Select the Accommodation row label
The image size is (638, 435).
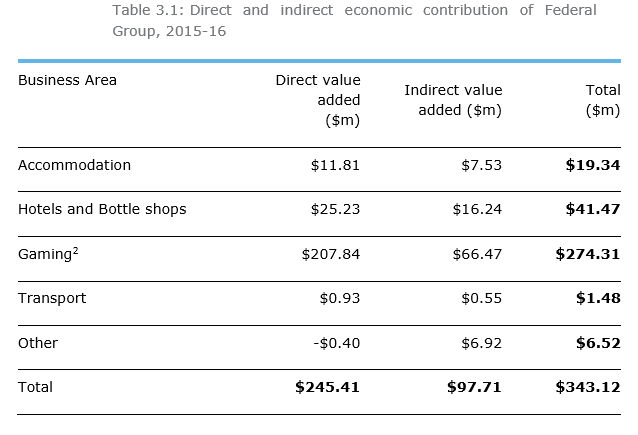pos(74,165)
